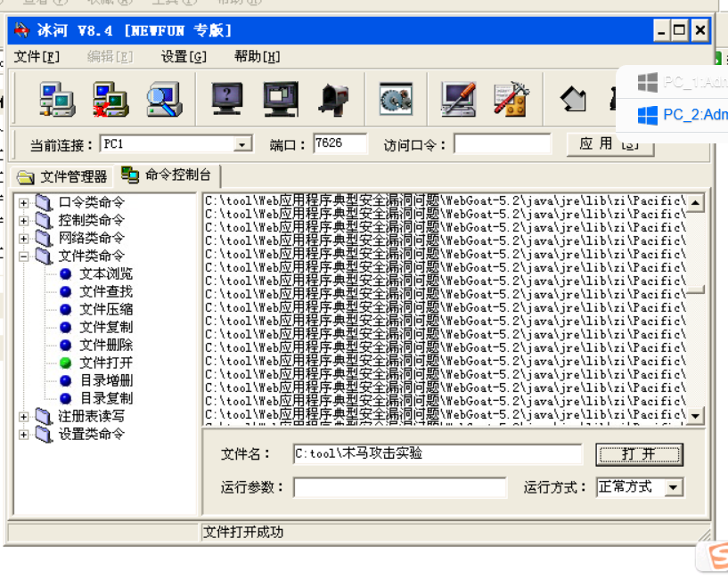
Task: Open the 文件[F] menu
Action: pyautogui.click(x=37, y=57)
